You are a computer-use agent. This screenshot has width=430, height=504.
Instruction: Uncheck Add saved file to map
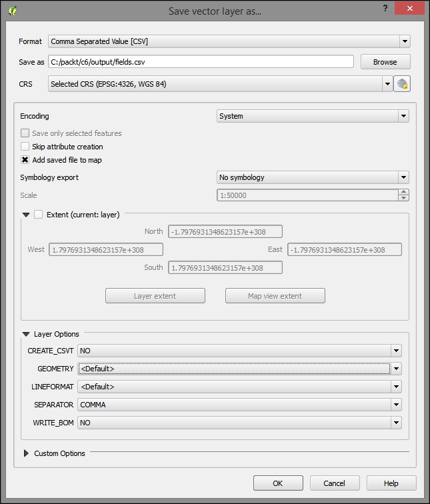[25, 160]
